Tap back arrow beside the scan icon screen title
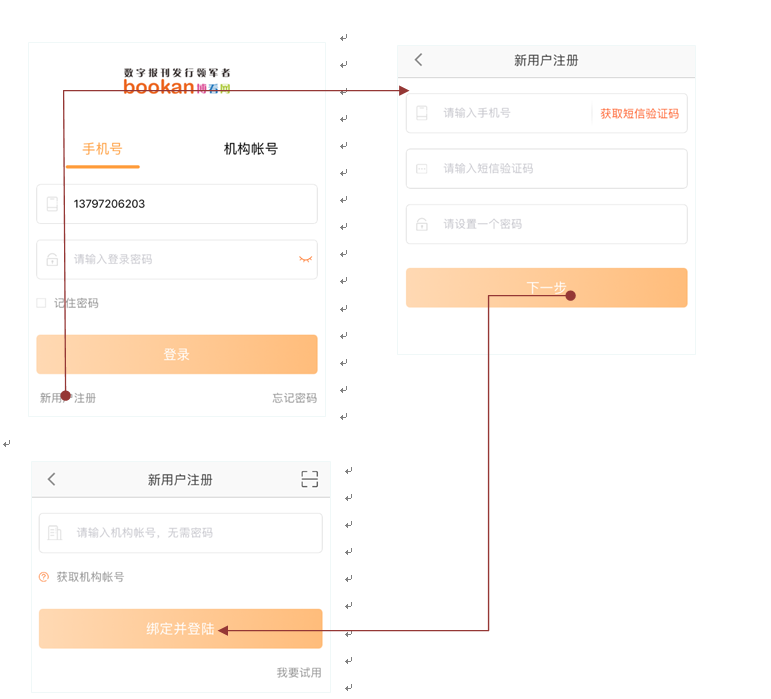Image resolution: width=771 pixels, height=699 pixels. [52, 480]
